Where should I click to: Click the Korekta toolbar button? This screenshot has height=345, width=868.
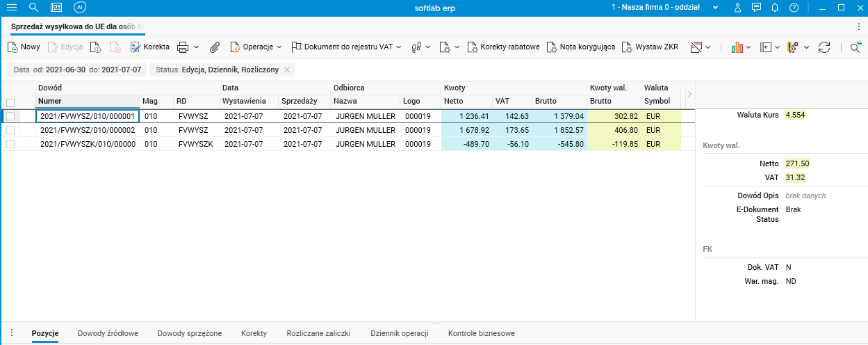[150, 47]
